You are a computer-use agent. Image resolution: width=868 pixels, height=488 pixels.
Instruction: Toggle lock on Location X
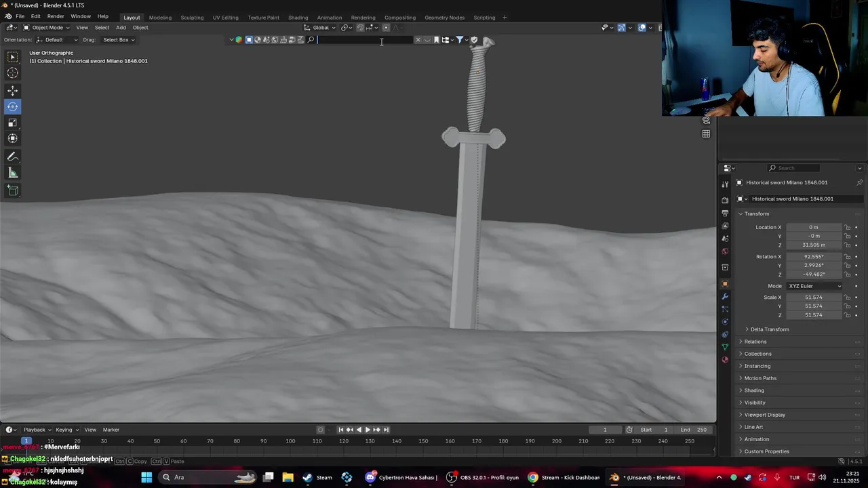pos(847,227)
